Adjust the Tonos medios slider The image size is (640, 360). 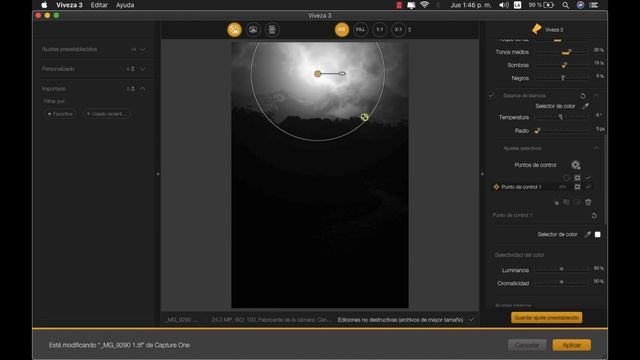coord(562,52)
